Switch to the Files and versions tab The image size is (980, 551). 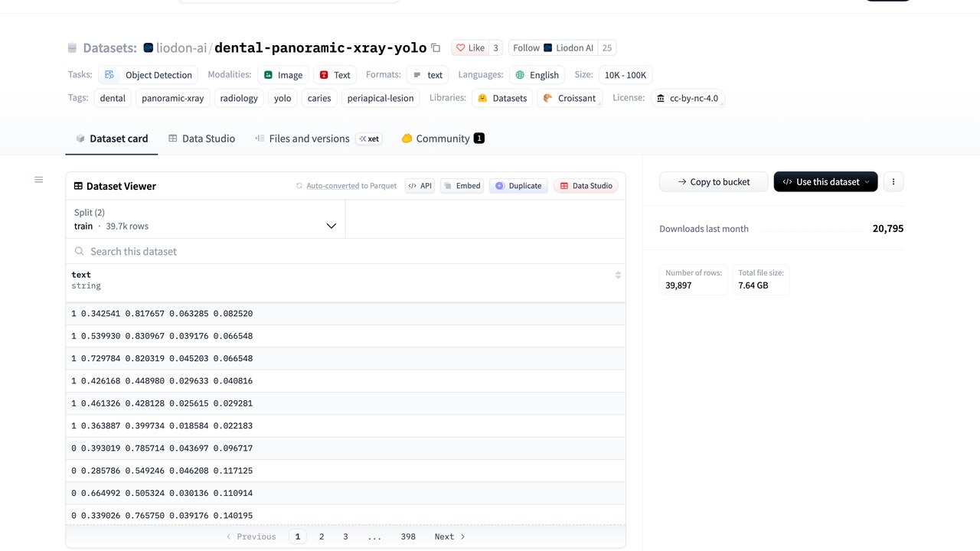302,139
